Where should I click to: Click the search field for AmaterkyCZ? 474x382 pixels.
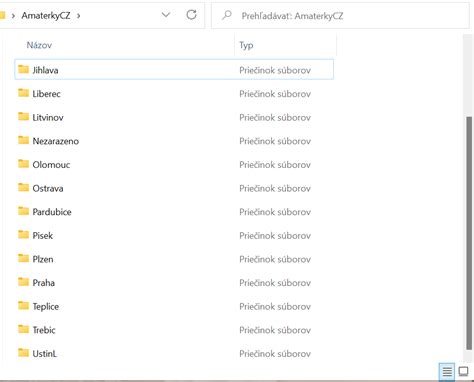340,15
